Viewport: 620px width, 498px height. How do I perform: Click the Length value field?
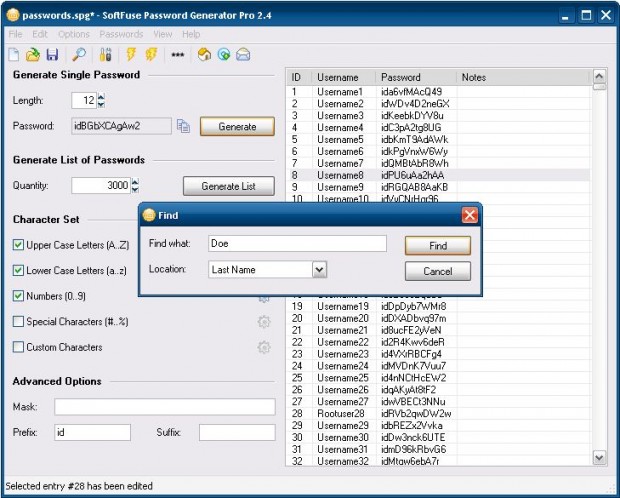click(x=84, y=100)
